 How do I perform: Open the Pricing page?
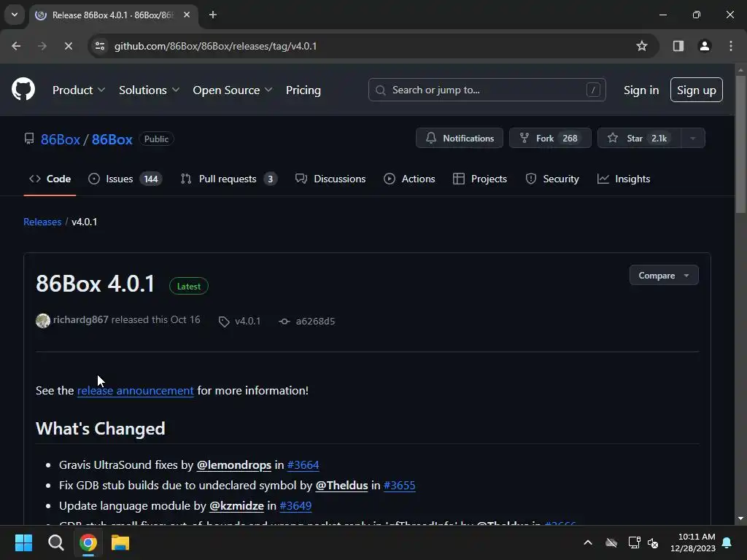click(303, 90)
